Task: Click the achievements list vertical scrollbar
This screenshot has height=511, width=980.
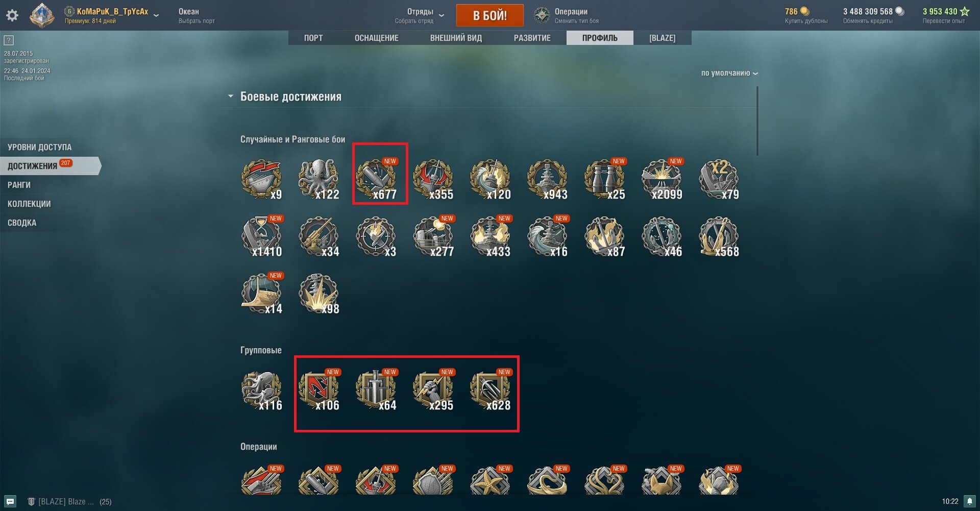Action: click(x=757, y=121)
